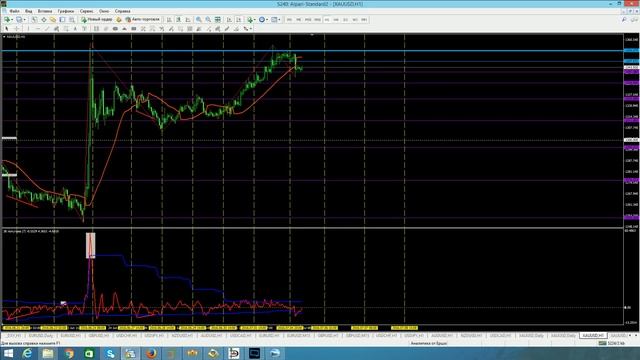Open the Вид menu
The height and width of the screenshot is (360, 640).
29,11
